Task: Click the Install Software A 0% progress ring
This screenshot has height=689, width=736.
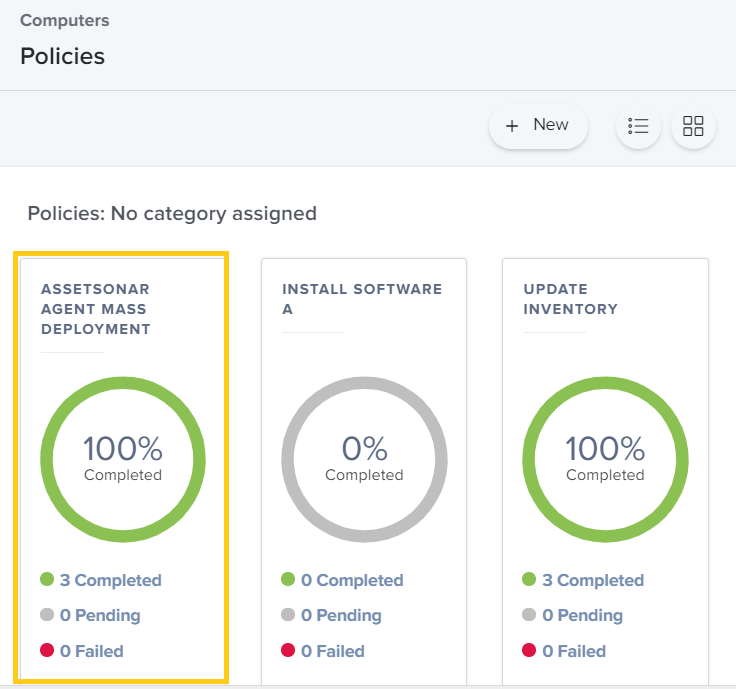Action: (364, 458)
